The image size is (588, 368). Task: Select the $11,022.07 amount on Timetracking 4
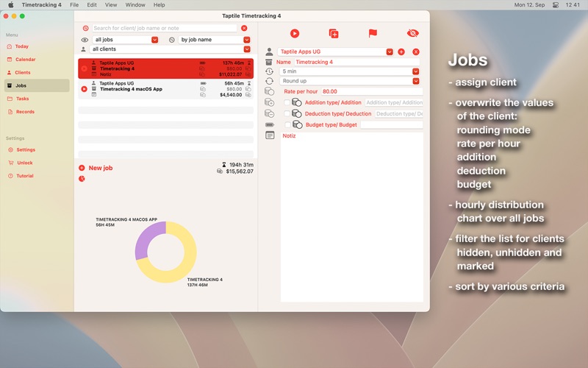point(230,74)
